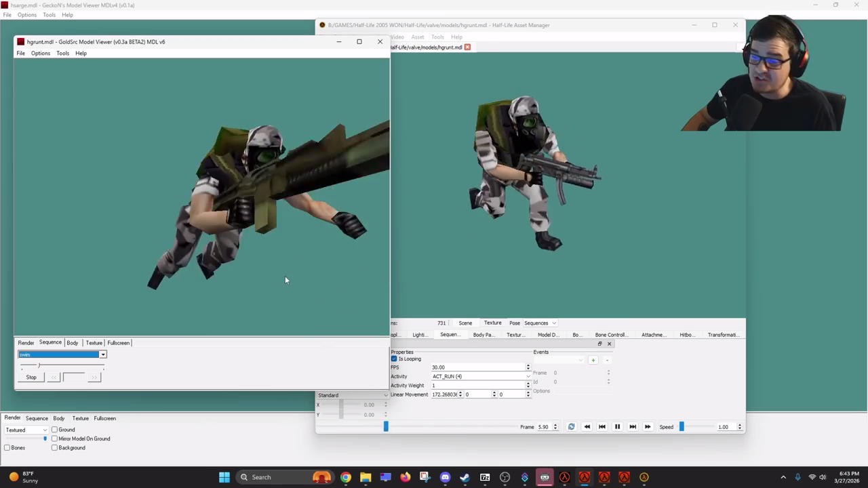This screenshot has height=488, width=868.
Task: Open the microphone tray icon
Action: 797,477
